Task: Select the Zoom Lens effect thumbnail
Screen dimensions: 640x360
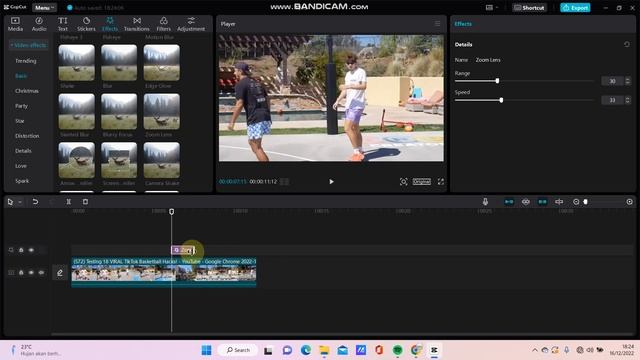Action: coord(162,111)
